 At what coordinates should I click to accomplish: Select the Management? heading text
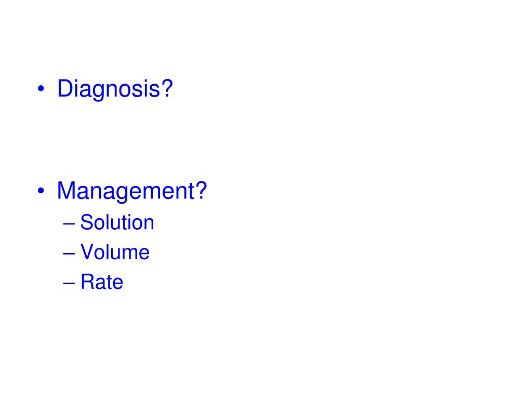132,191
